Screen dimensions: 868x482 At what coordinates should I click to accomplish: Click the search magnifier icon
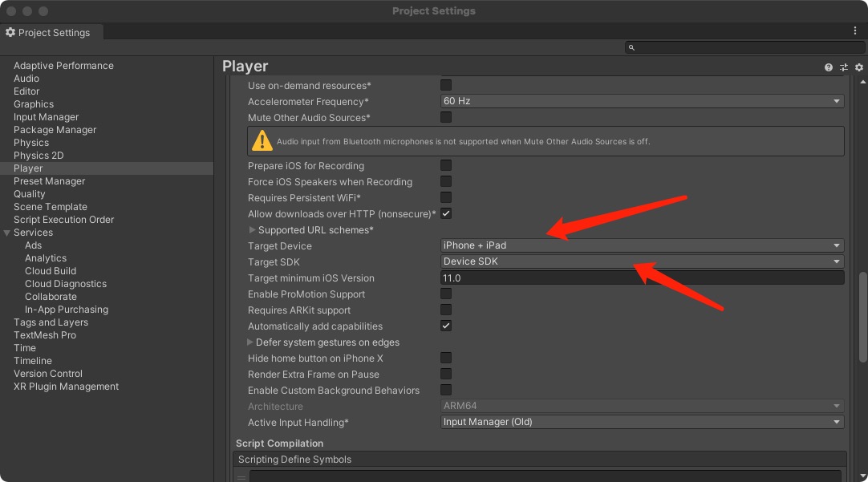point(631,47)
